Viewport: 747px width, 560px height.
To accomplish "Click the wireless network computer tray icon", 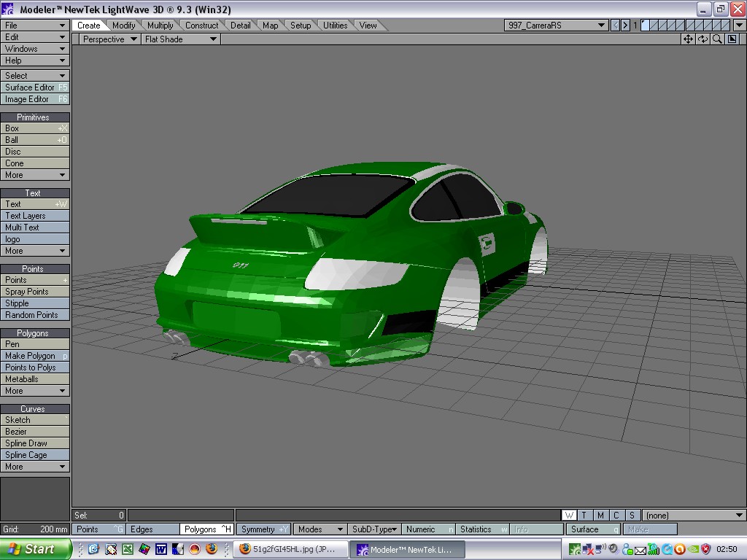I will pos(601,549).
